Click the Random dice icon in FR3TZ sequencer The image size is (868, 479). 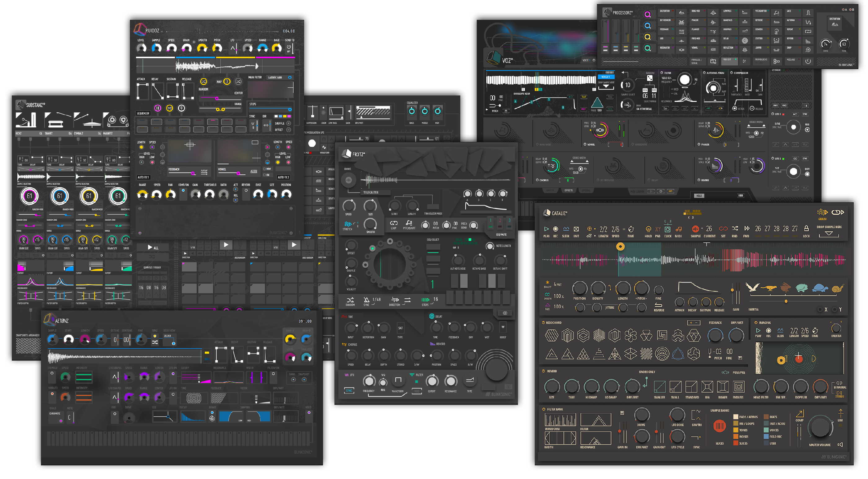tap(351, 300)
